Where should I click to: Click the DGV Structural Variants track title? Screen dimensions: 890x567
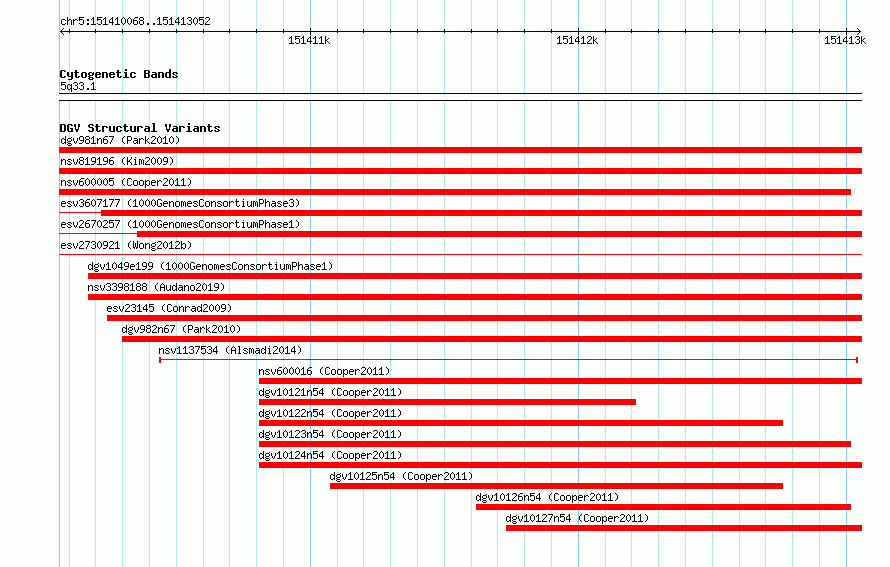(x=140, y=128)
